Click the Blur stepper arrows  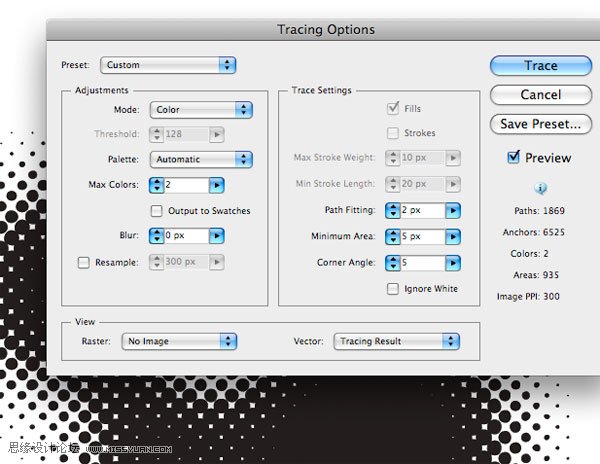click(x=156, y=236)
